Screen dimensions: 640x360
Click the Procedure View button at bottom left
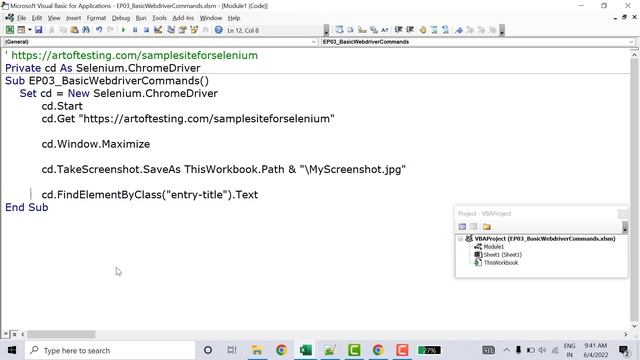(6, 334)
